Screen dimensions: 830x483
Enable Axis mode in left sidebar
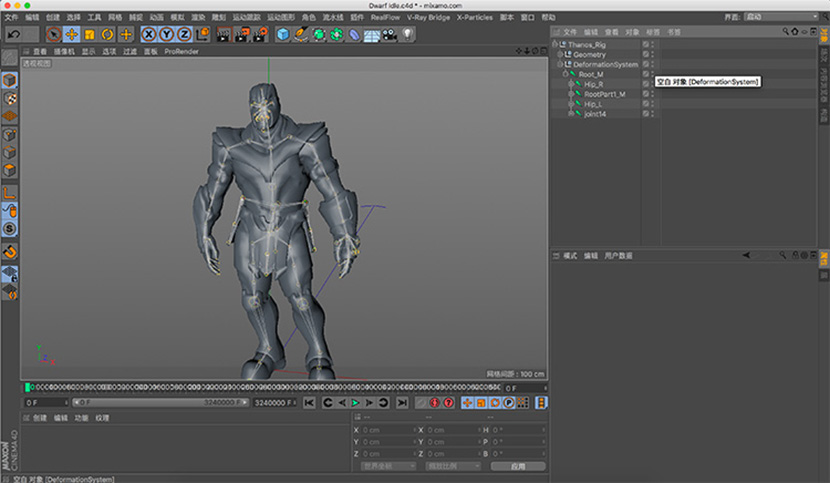coord(10,193)
